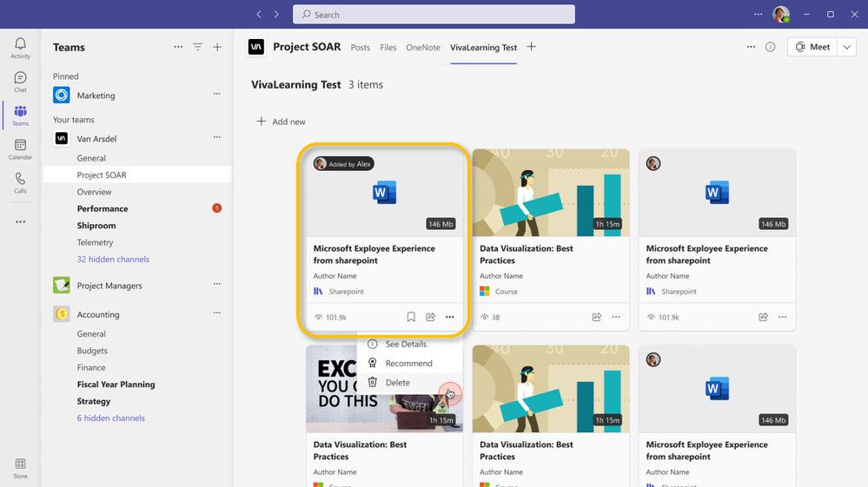868x487 pixels.
Task: Show the 6 hidden channels
Action: (110, 418)
